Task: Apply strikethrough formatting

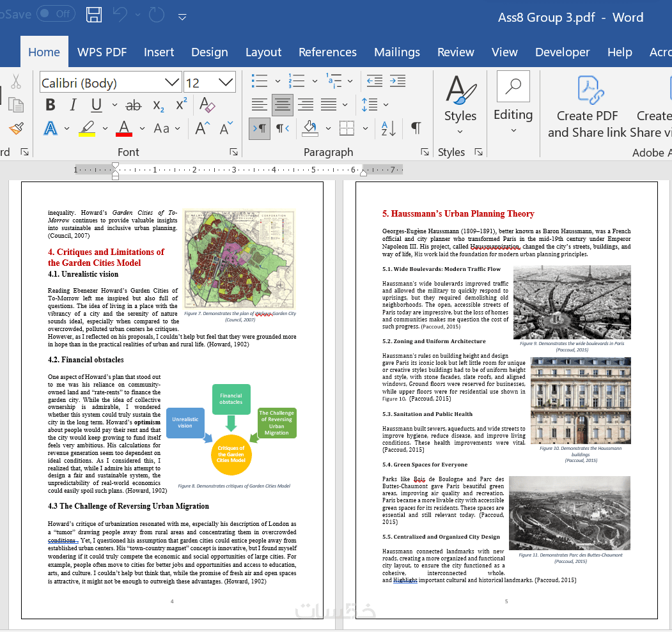Action: click(133, 105)
